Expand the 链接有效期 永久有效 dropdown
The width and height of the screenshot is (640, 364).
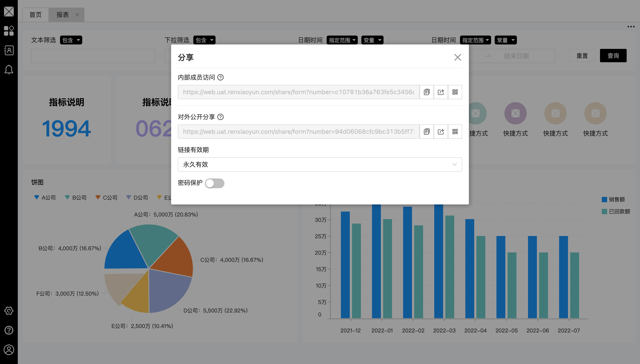pos(320,164)
